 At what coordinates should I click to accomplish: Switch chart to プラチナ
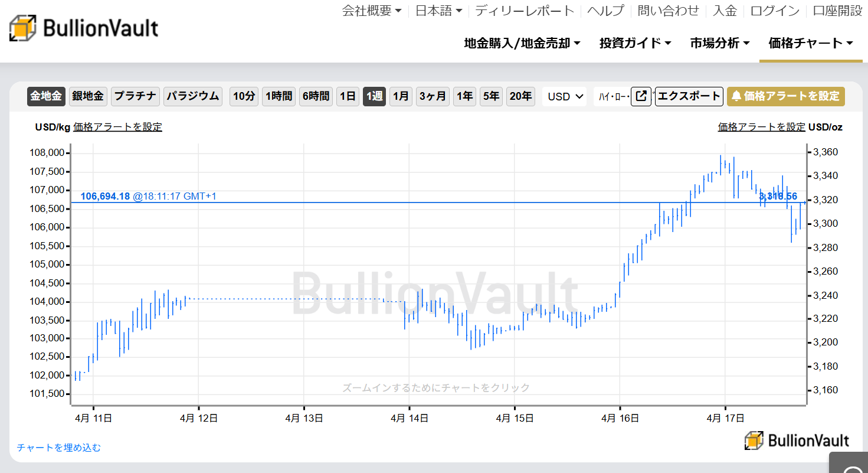(x=135, y=96)
